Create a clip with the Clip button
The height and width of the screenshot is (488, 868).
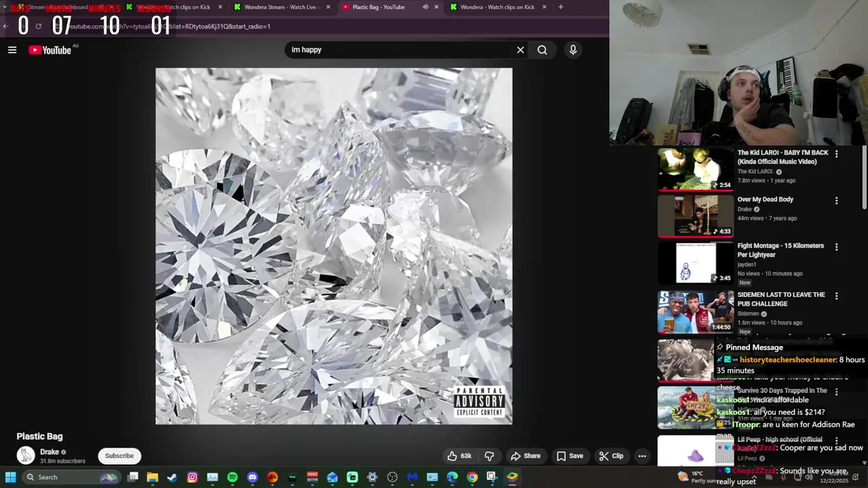(x=611, y=456)
